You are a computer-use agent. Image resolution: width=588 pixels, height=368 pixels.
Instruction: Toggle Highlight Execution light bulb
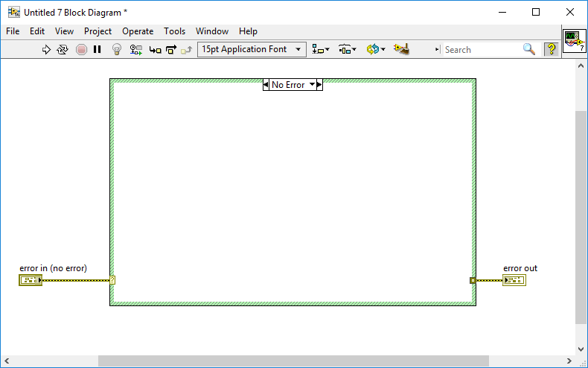pyautogui.click(x=117, y=50)
